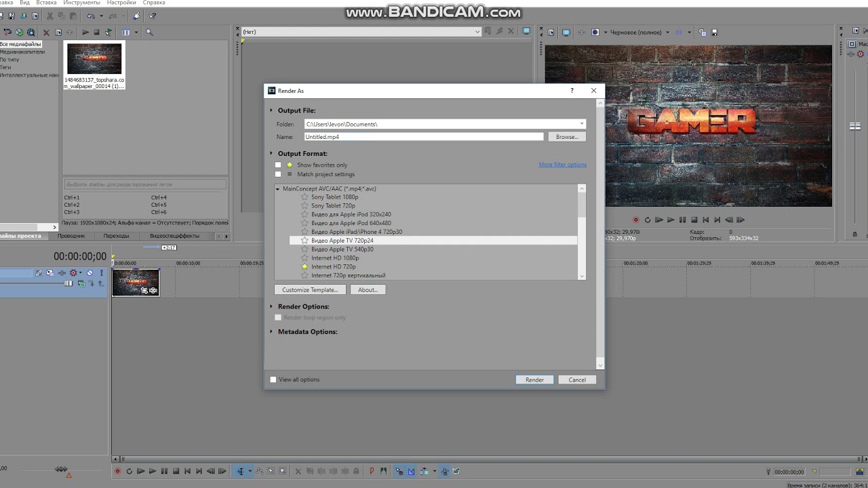Collapse the Output File section
The height and width of the screenshot is (488, 868).
(271, 110)
